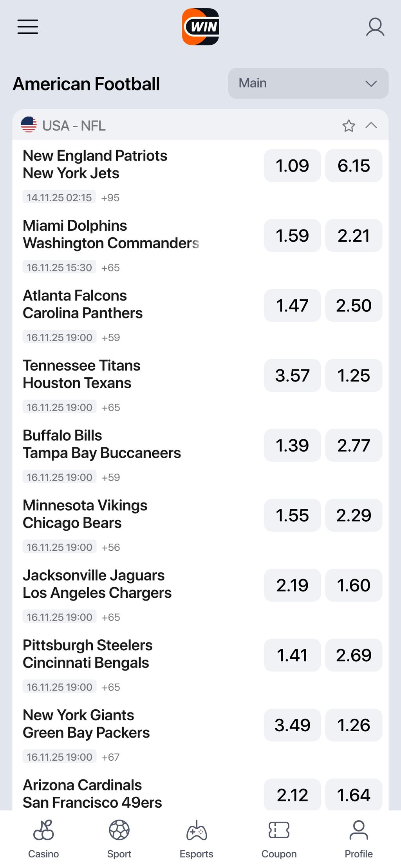Open the Esports gamepad icon
Screen dimensions: 401x868
pyautogui.click(x=197, y=830)
